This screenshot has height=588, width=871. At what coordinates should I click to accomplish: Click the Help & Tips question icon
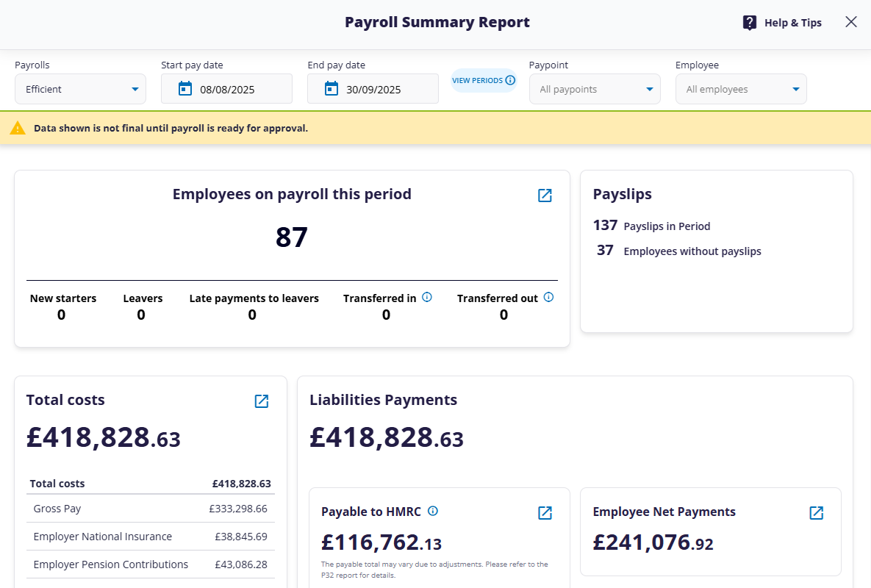click(x=750, y=23)
